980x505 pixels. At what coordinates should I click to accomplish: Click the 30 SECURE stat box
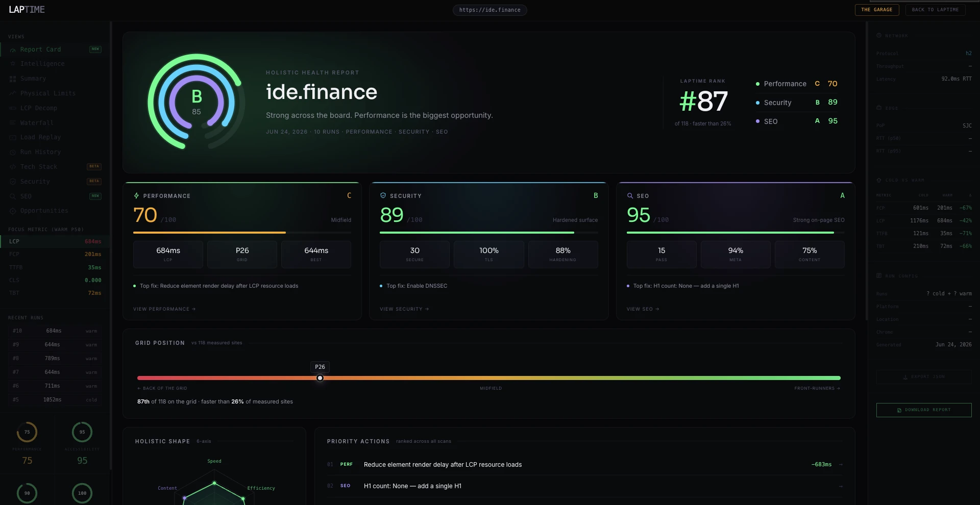pyautogui.click(x=414, y=255)
